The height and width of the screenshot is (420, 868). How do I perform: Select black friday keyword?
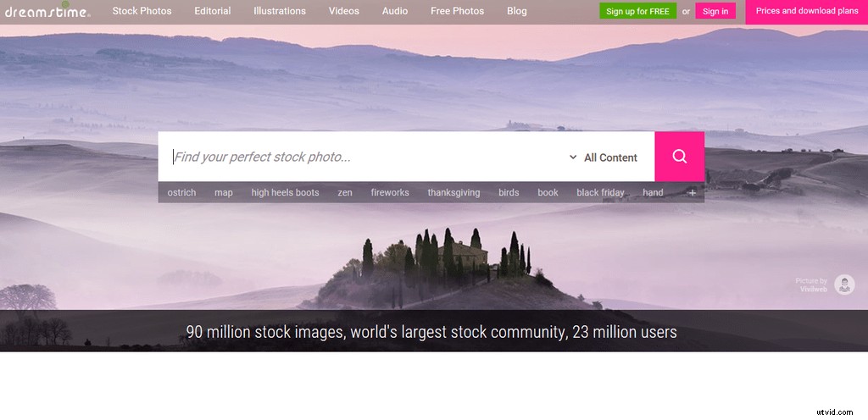(x=600, y=192)
